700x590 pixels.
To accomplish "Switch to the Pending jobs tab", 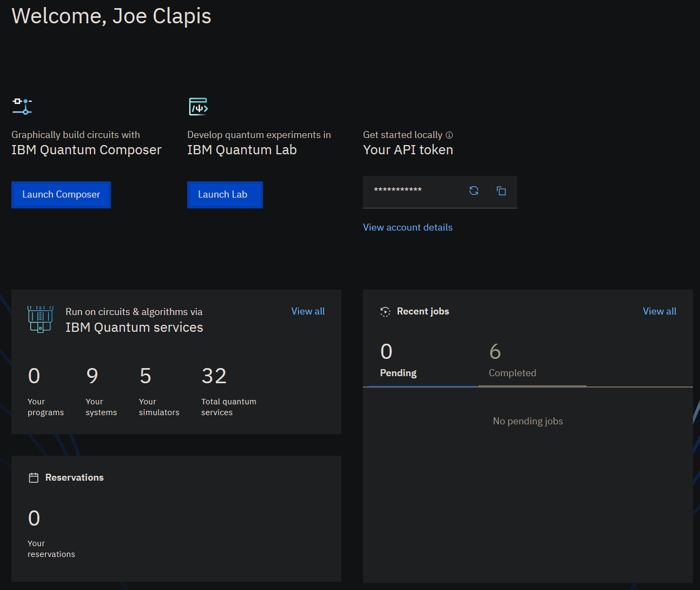I will [x=423, y=360].
